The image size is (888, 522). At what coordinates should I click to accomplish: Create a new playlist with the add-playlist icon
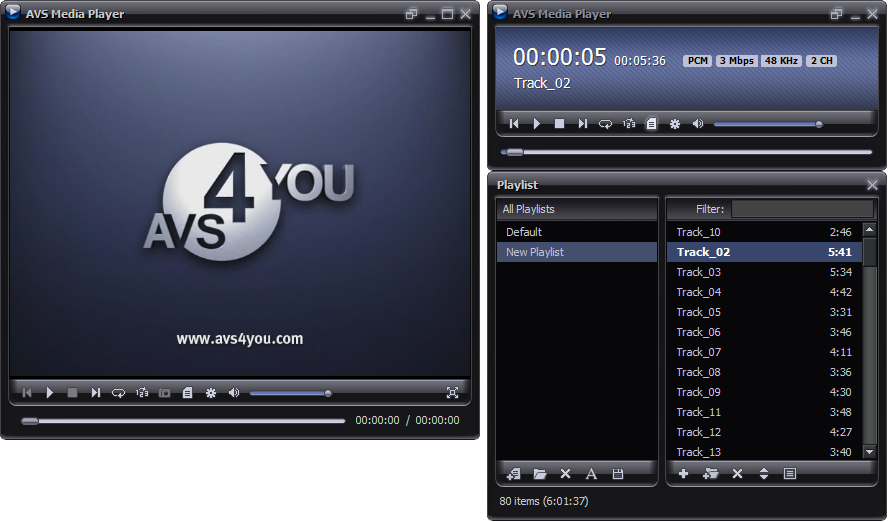point(514,474)
